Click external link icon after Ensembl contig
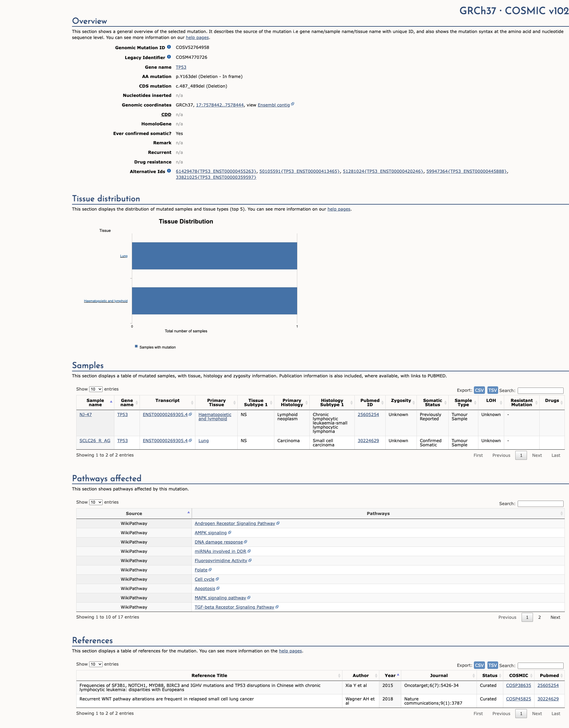 click(293, 104)
